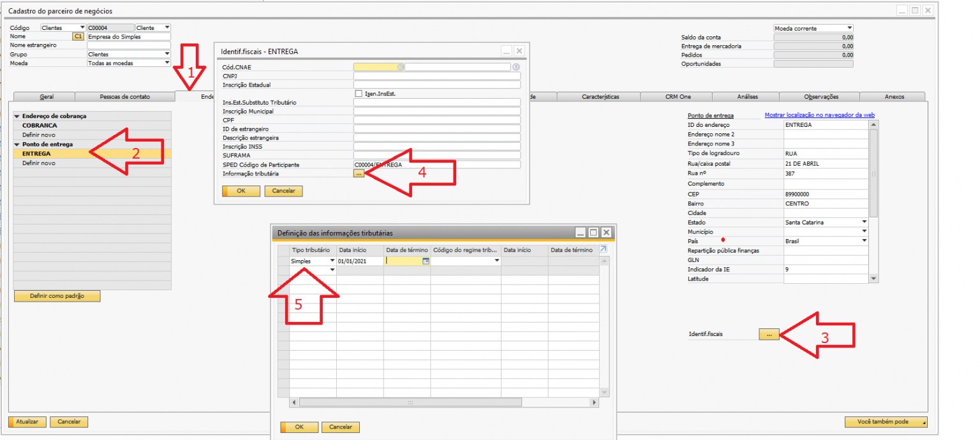This screenshot has width=980, height=440.
Task: Open the Características tab
Action: coord(600,97)
